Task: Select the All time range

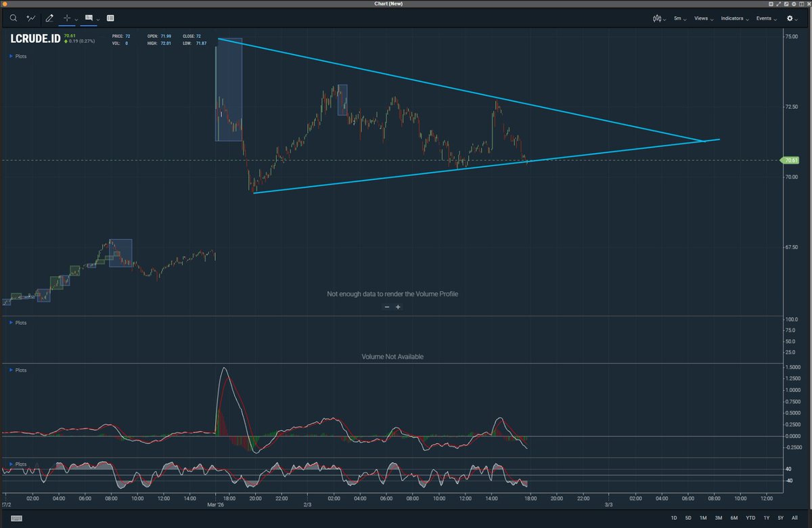Action: [x=794, y=518]
